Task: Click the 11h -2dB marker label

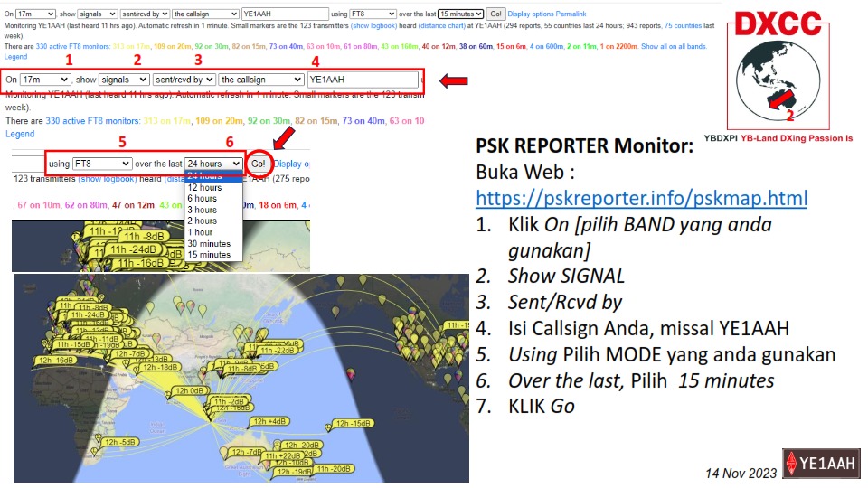Action: (x=228, y=401)
